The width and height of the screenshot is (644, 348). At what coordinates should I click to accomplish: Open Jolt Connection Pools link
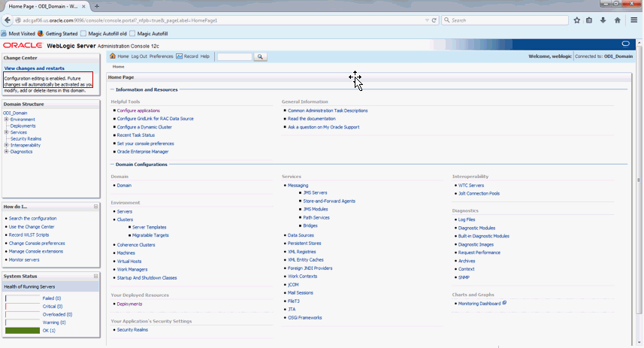479,193
